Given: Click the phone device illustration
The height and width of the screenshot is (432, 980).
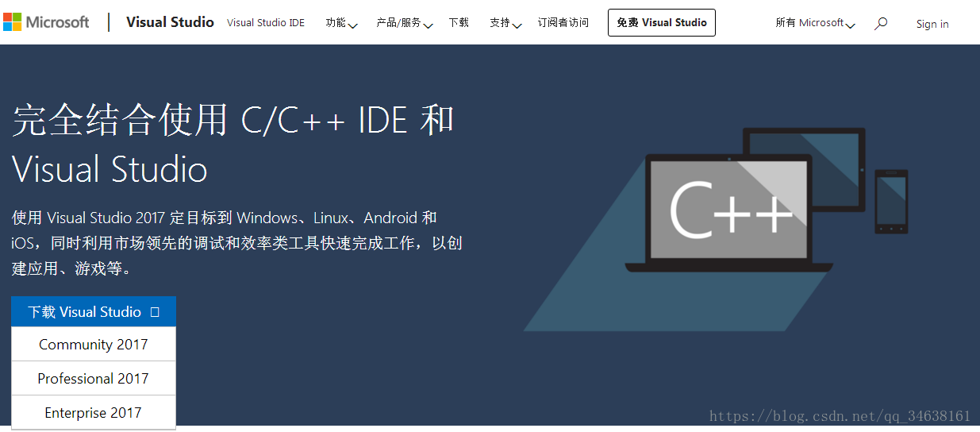Looking at the screenshot, I should tap(891, 202).
